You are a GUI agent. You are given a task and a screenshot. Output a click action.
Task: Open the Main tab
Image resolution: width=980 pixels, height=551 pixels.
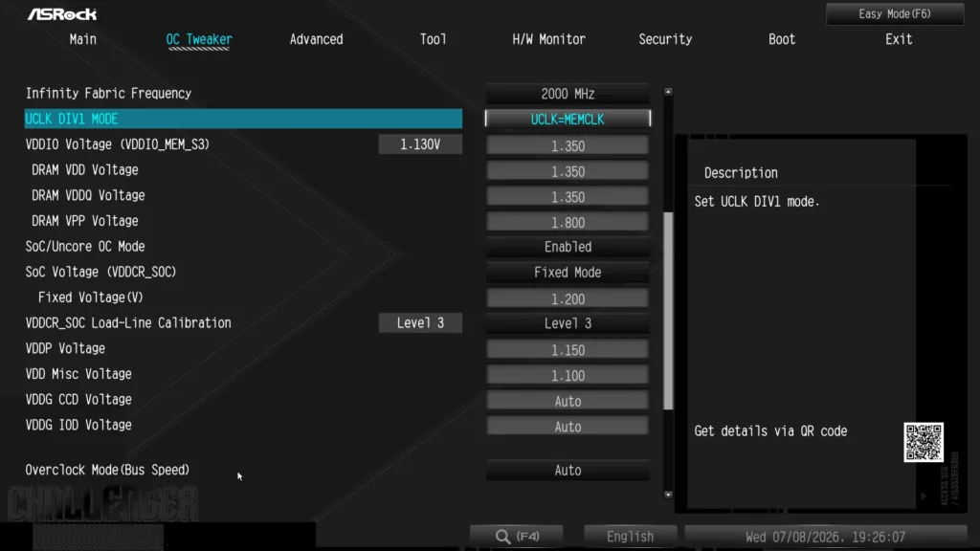click(x=83, y=39)
